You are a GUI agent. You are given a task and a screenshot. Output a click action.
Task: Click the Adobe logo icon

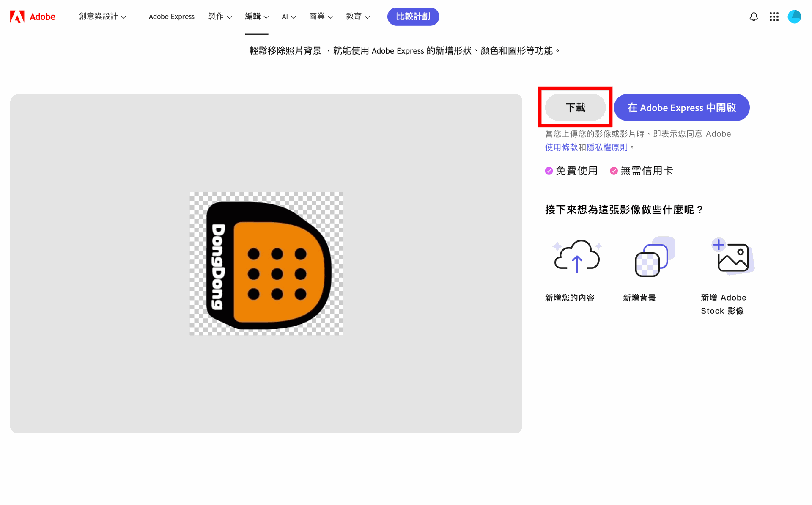(x=17, y=17)
